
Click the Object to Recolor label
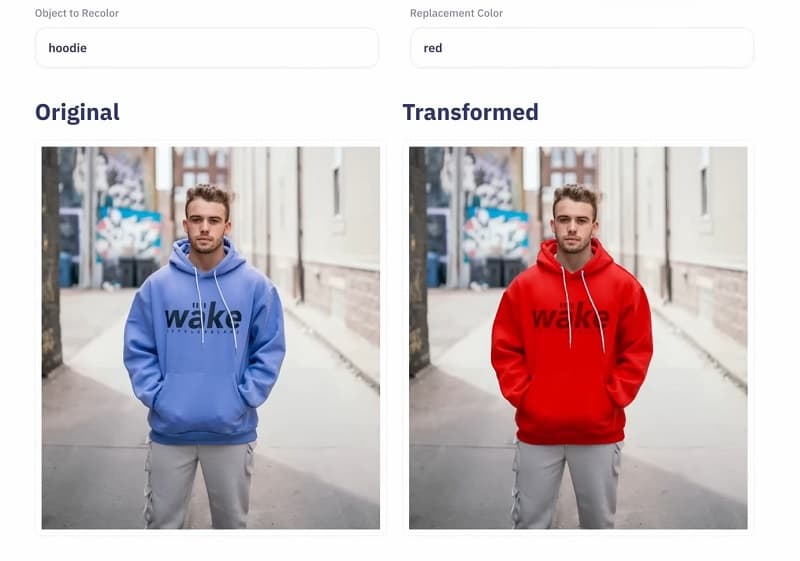point(77,13)
